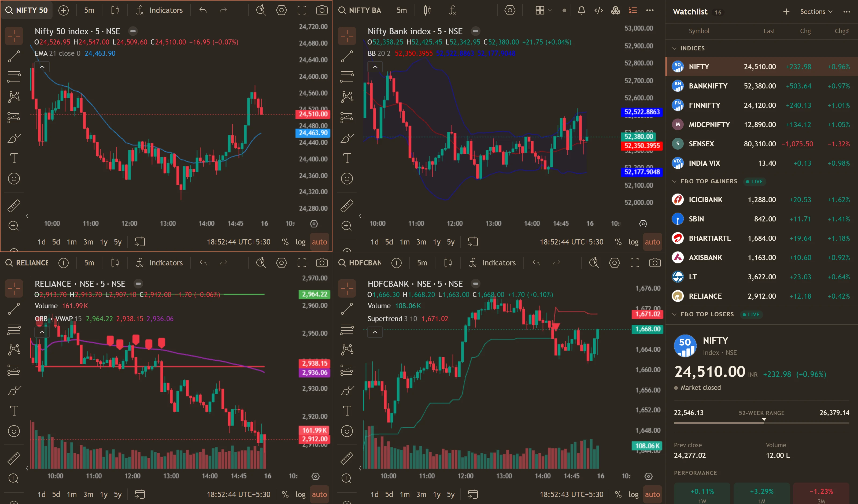Open the alerts bell icon in top toolbar
The image size is (858, 504).
coord(582,10)
